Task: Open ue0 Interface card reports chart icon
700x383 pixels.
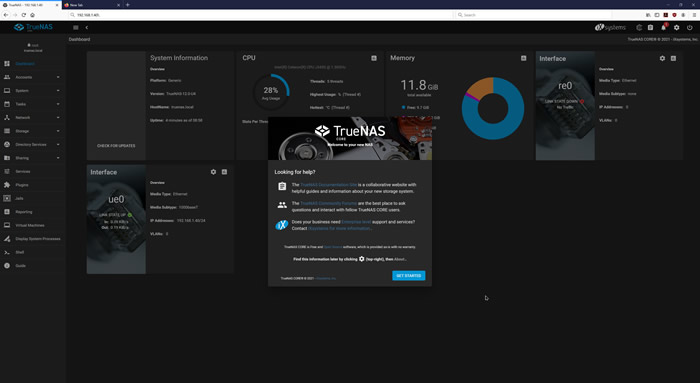Action: 224,172
